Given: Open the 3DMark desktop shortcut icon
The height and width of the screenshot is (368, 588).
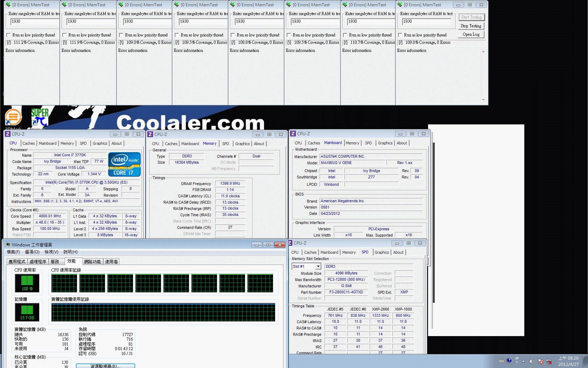Looking at the screenshot, I should point(13,117).
